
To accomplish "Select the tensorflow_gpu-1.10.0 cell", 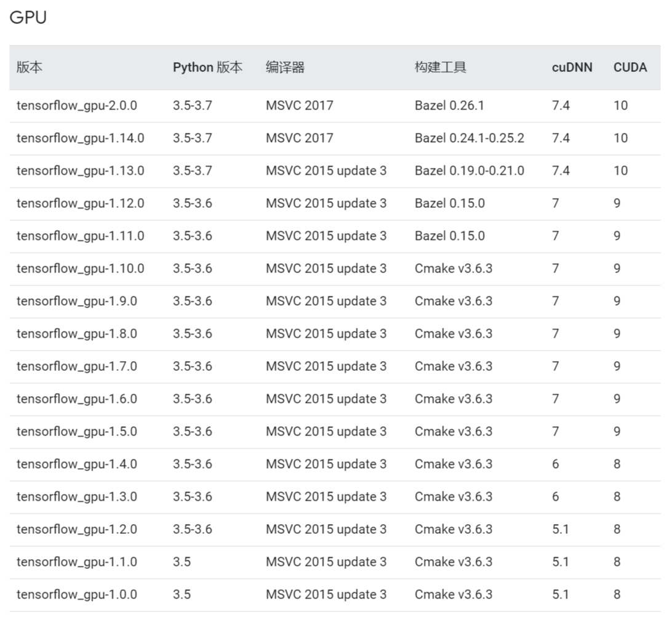I will tap(81, 269).
